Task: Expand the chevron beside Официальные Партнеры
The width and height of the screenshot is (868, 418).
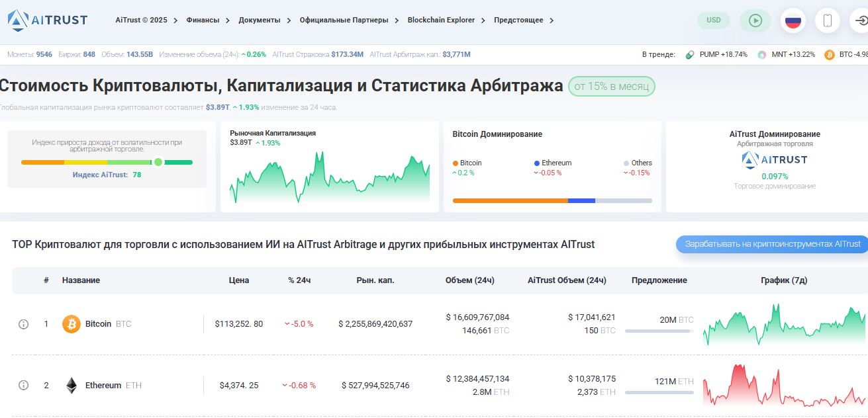Action: tap(397, 21)
